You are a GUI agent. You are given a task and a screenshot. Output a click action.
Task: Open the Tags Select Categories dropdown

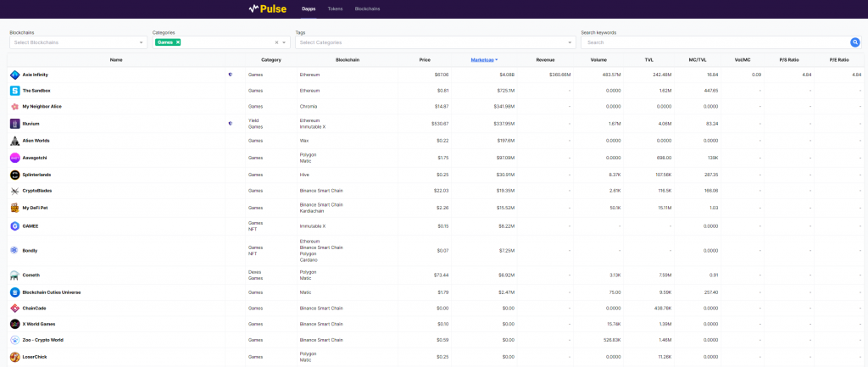click(x=435, y=42)
